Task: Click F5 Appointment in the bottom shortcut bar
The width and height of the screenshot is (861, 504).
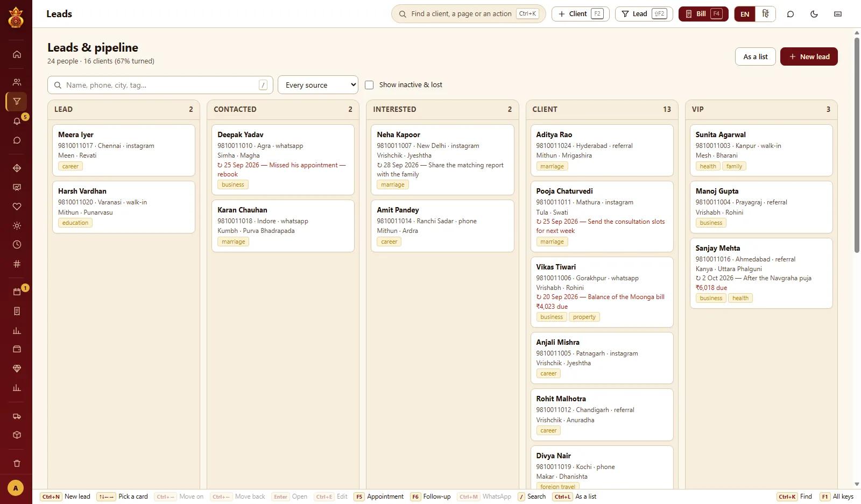Action: tap(379, 496)
